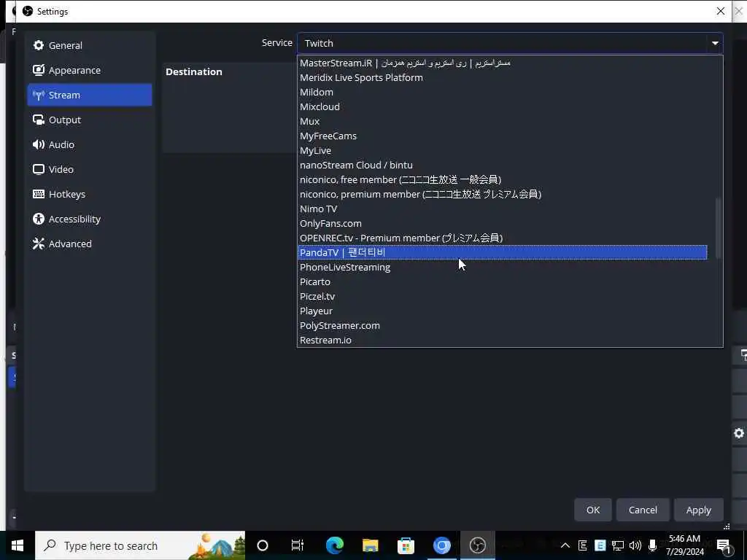
Task: Select PolyStreamer.com in the list
Action: pos(503,326)
